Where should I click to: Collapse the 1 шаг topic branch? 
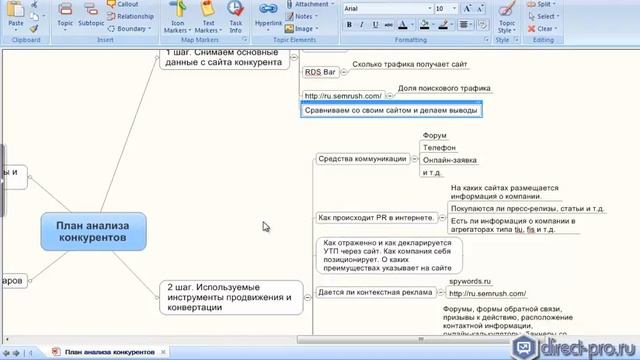click(x=294, y=58)
